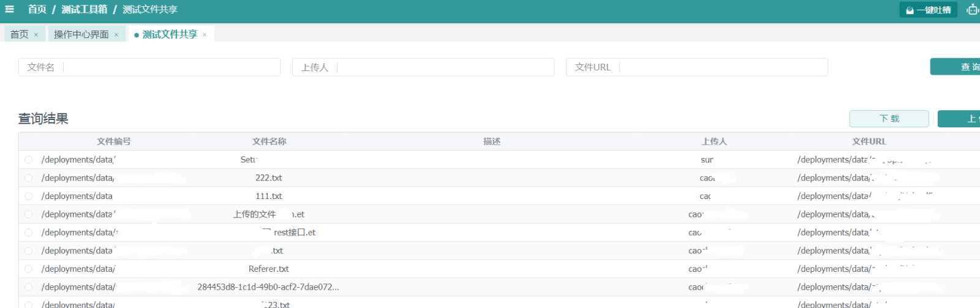Image resolution: width=980 pixels, height=308 pixels.
Task: Toggle the hamburger sidebar menu icon
Action: click(x=9, y=9)
